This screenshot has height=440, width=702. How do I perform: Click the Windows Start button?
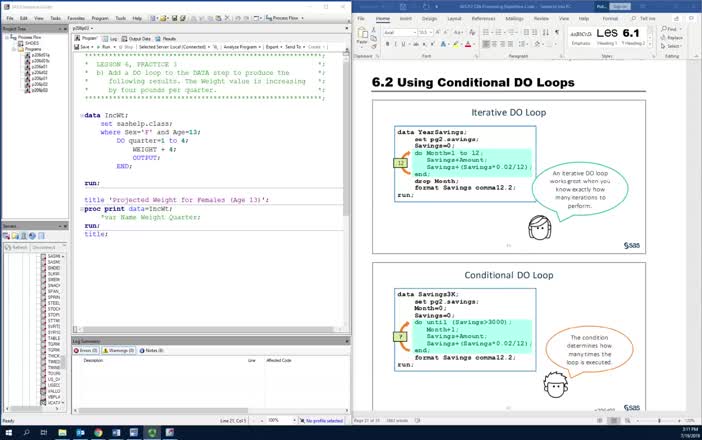(9, 432)
